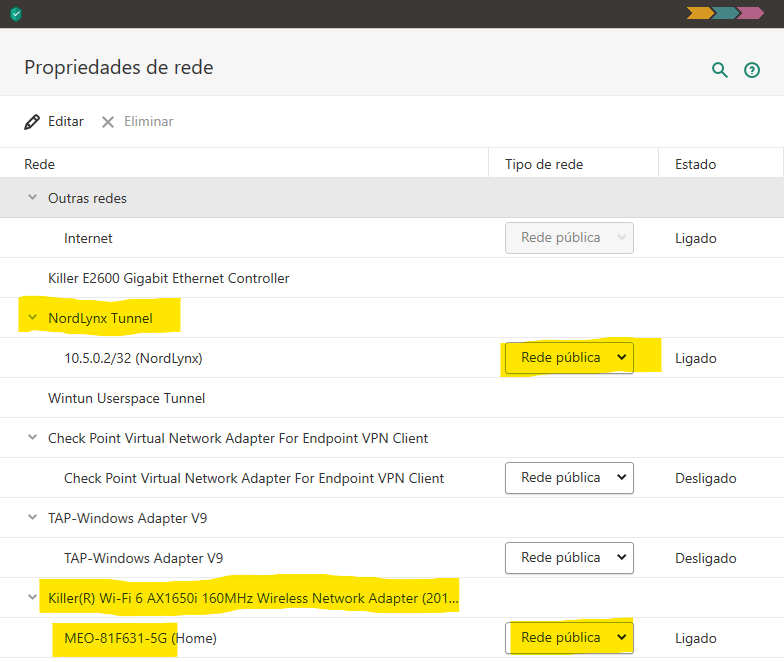Collapse the Killer Wi-Fi 6 adapter group

[x=32, y=598]
